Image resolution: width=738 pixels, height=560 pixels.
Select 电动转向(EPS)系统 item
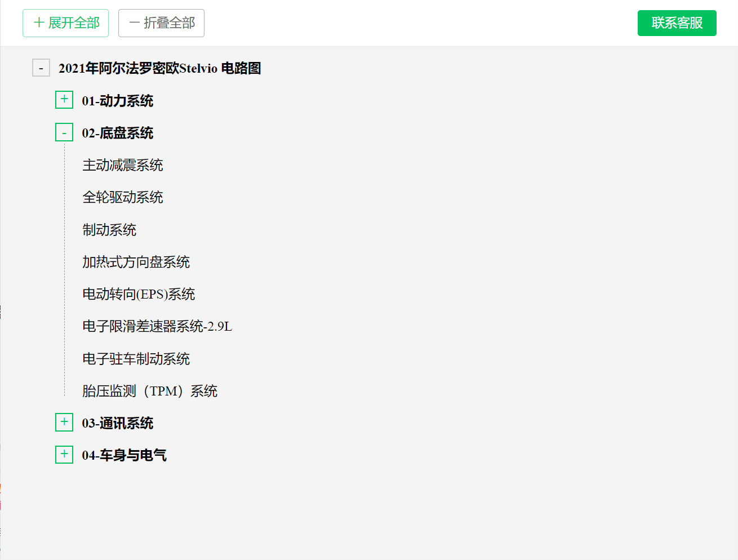click(x=139, y=294)
